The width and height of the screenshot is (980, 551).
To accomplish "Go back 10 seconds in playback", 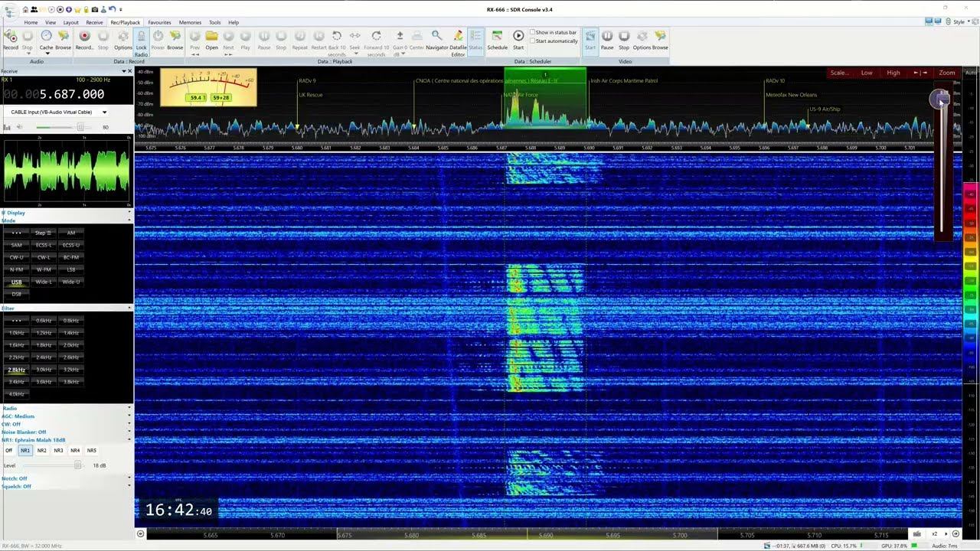I will pyautogui.click(x=337, y=43).
